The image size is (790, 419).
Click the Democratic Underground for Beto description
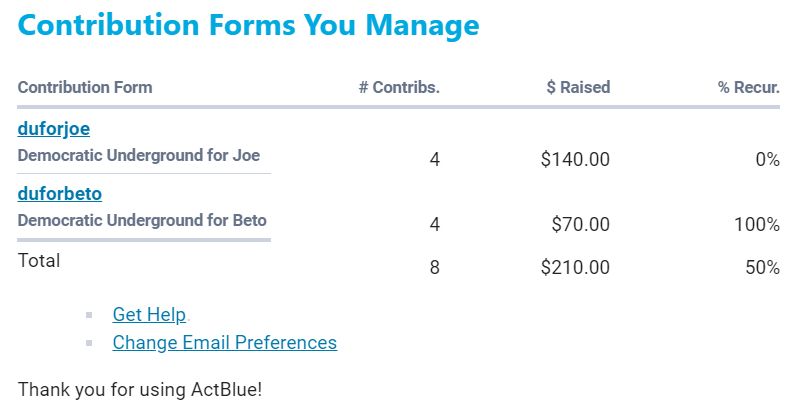pyautogui.click(x=142, y=220)
